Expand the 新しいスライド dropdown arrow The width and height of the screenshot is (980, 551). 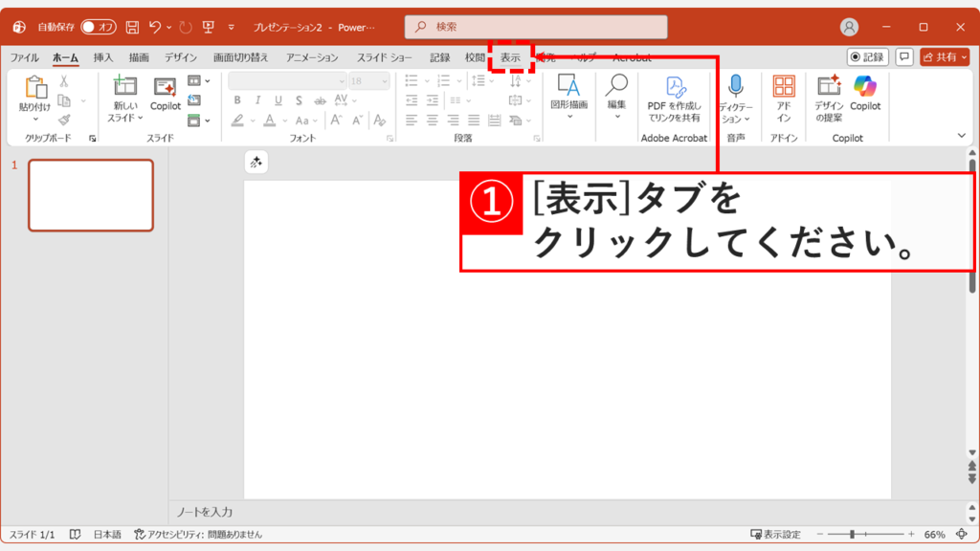140,119
